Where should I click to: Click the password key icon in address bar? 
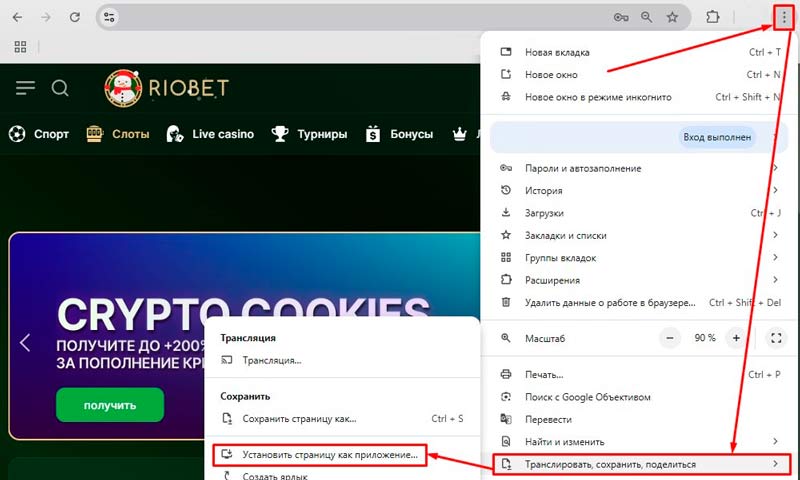(x=621, y=17)
